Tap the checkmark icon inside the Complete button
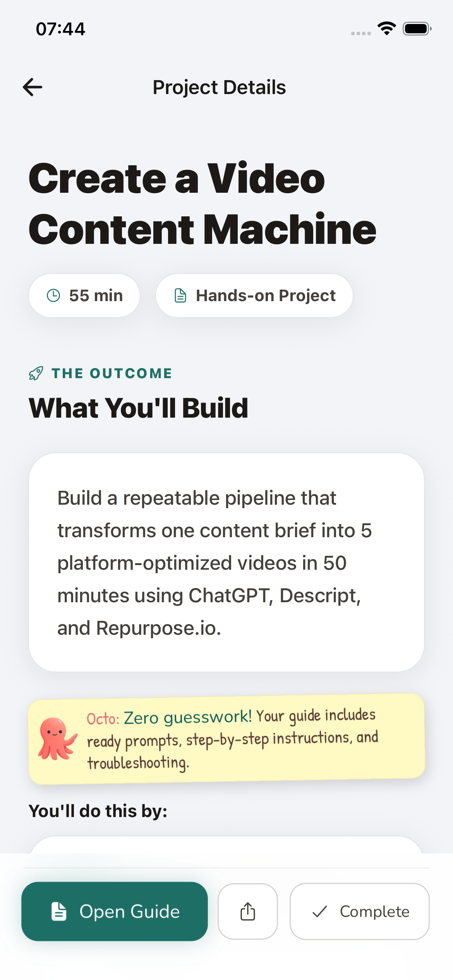 [x=320, y=911]
